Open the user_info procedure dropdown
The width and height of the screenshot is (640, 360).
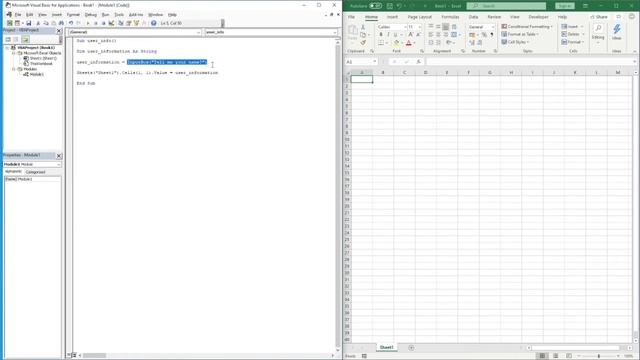pyautogui.click(x=334, y=32)
